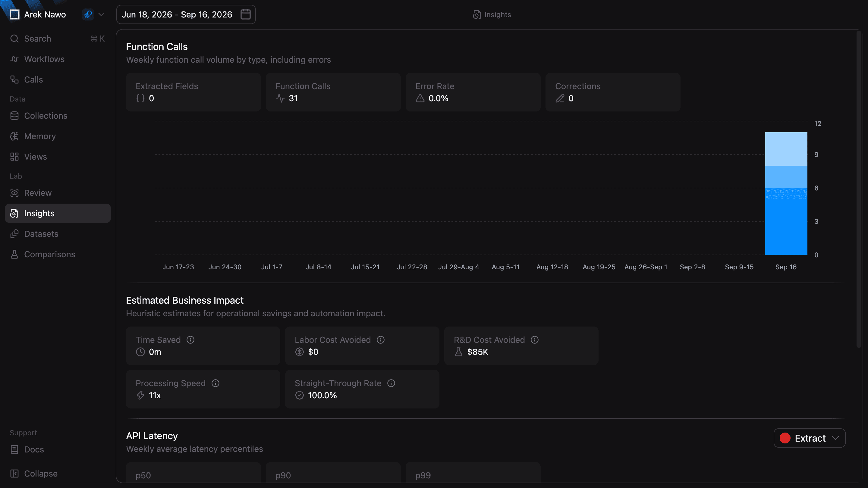The height and width of the screenshot is (488, 868).
Task: Click the Collections database icon
Action: click(14, 116)
